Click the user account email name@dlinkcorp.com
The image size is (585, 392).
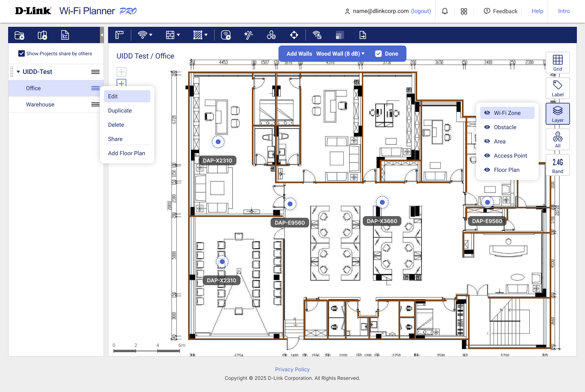coord(381,11)
